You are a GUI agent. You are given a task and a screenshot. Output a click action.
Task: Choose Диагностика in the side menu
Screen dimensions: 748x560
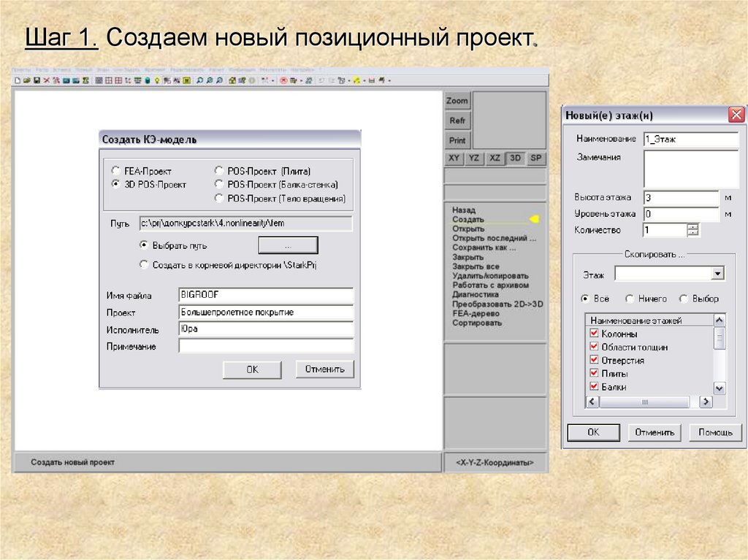point(475,295)
